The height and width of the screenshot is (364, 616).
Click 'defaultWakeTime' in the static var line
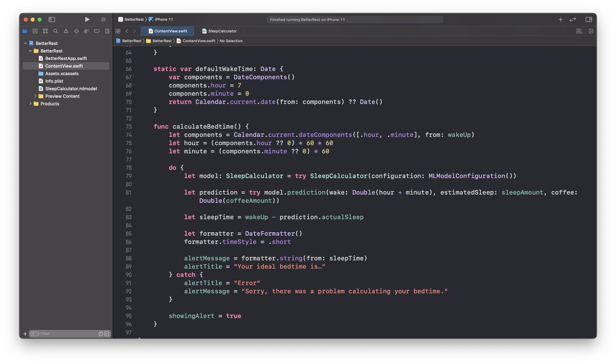coord(224,69)
